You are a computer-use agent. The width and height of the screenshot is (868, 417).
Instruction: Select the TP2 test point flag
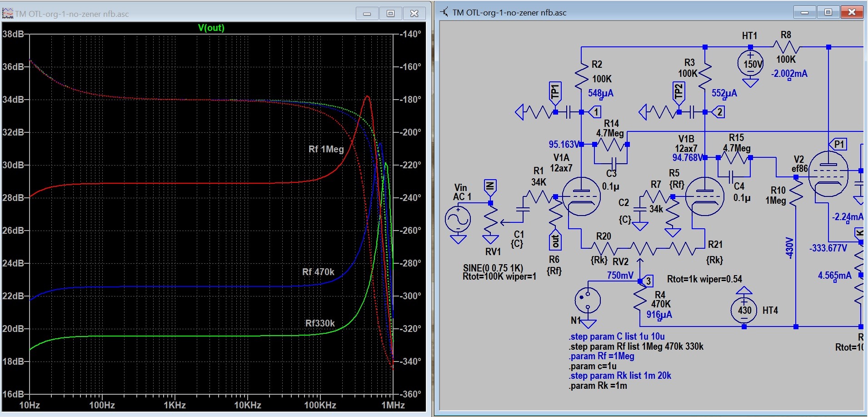(678, 93)
